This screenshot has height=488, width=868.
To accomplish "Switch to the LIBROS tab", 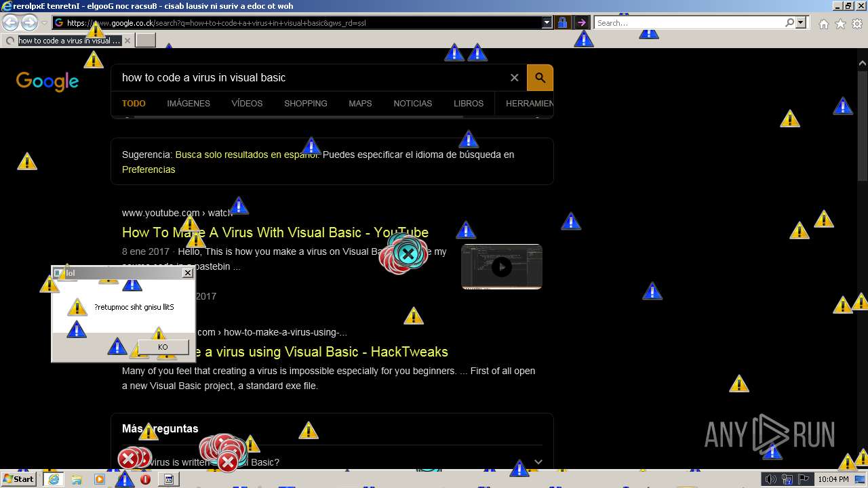I will click(x=469, y=104).
